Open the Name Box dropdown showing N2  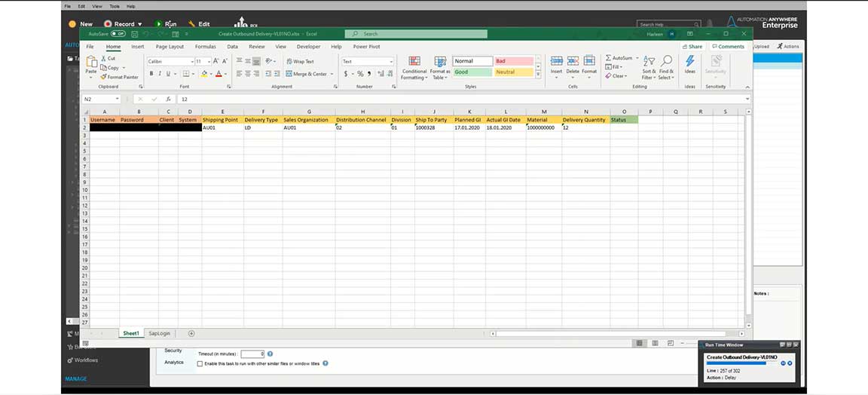117,100
